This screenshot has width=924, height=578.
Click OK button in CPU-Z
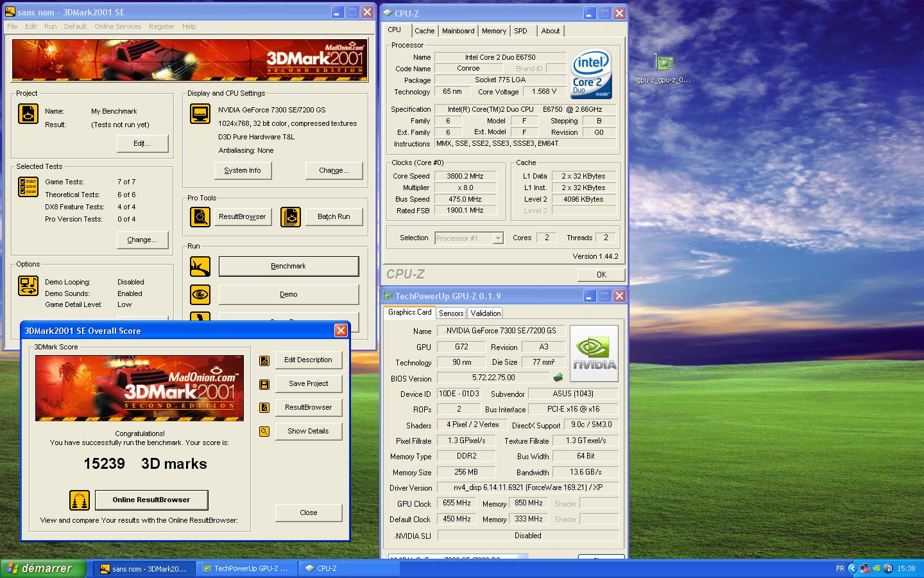pyautogui.click(x=601, y=274)
